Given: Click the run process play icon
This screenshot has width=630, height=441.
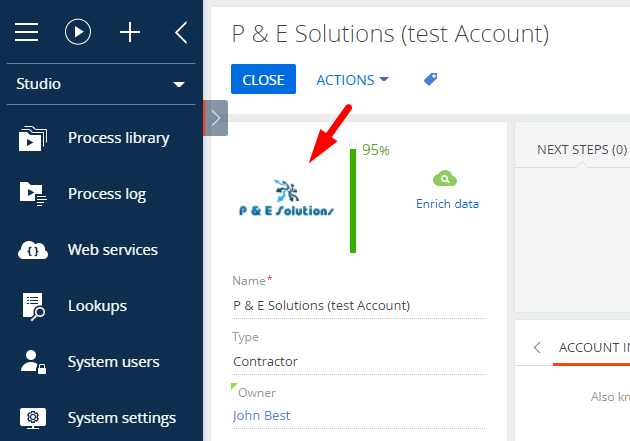Looking at the screenshot, I should point(78,32).
